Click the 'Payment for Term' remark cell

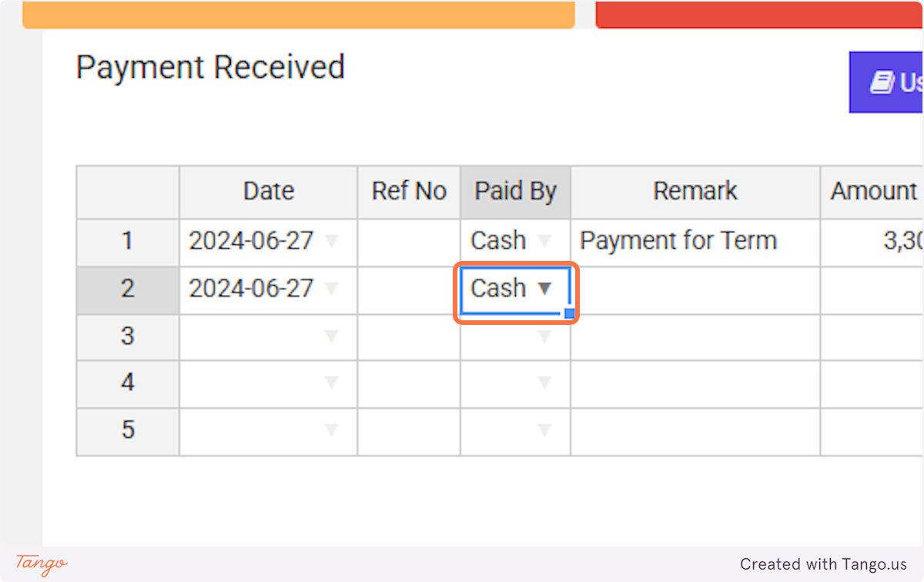(695, 242)
